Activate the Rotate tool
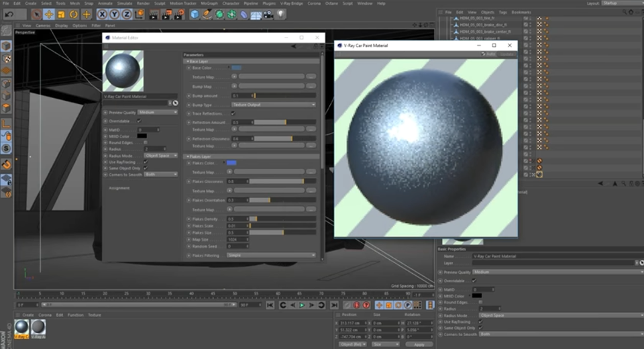The image size is (644, 349). pyautogui.click(x=74, y=15)
